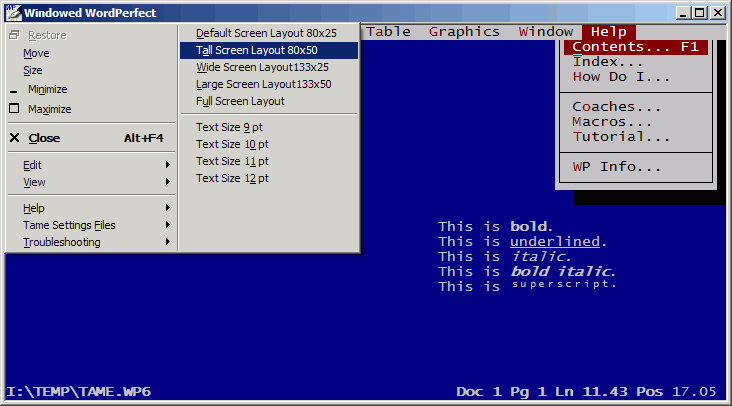
Task: Choose Minimize from the system menu
Action: click(x=48, y=89)
